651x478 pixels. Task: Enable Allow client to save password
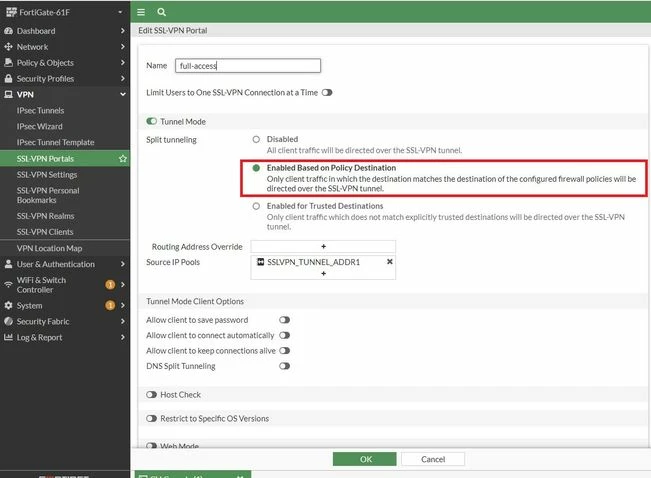pos(284,320)
